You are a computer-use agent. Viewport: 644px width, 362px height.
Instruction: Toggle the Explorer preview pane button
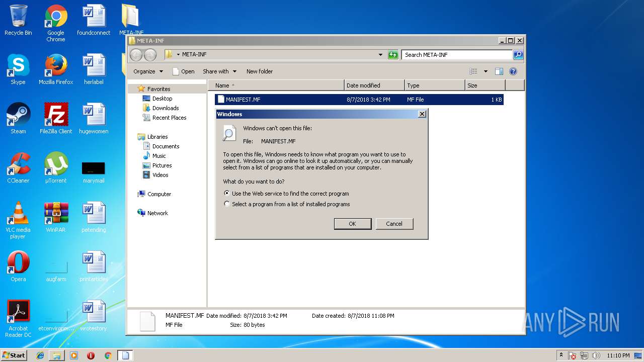tap(499, 71)
